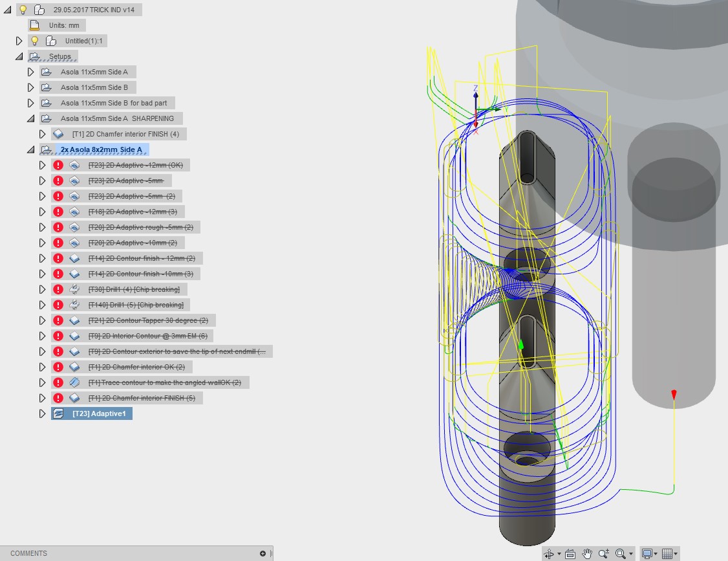Click green marker on the part slot
Viewport: 728px width, 561px height.
521,345
